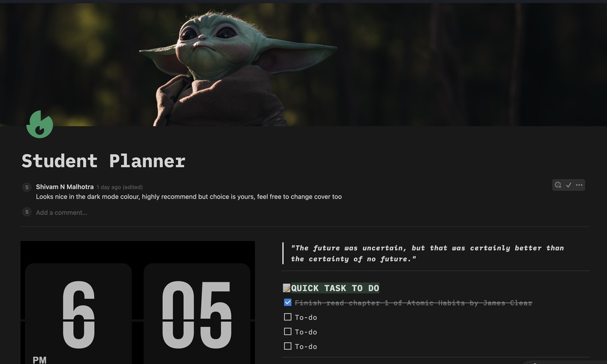Click the Student Planner page title
The height and width of the screenshot is (364, 607).
click(103, 161)
